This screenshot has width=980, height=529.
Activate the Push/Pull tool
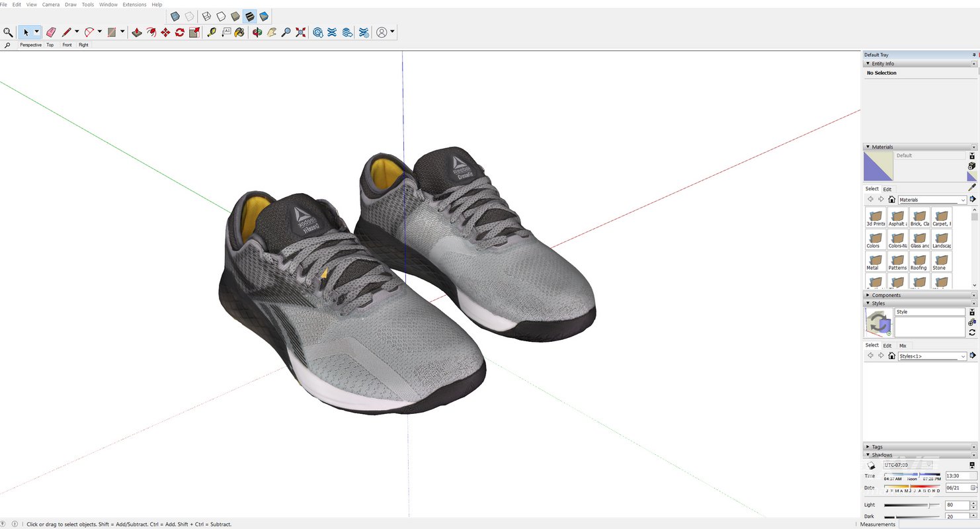coord(136,32)
